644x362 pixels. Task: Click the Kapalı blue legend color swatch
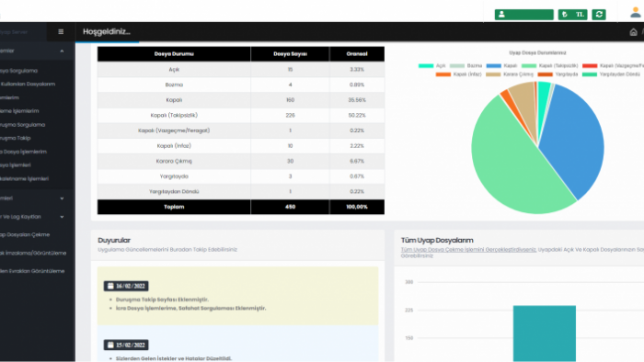(x=494, y=65)
